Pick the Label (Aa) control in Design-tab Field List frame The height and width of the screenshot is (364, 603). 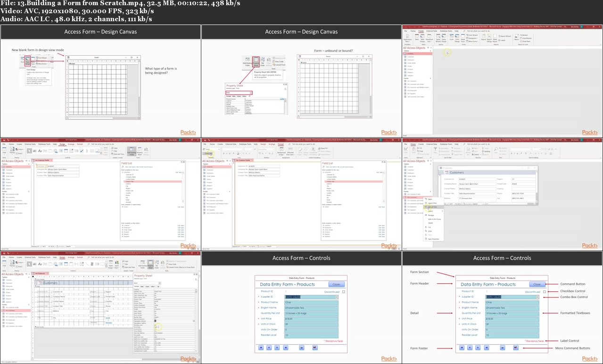point(40,151)
